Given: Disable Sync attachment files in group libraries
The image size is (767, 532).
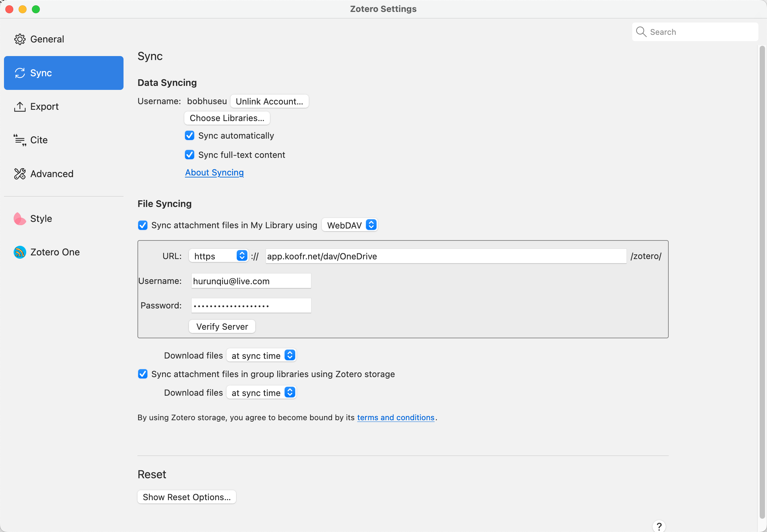Looking at the screenshot, I should tap(143, 374).
